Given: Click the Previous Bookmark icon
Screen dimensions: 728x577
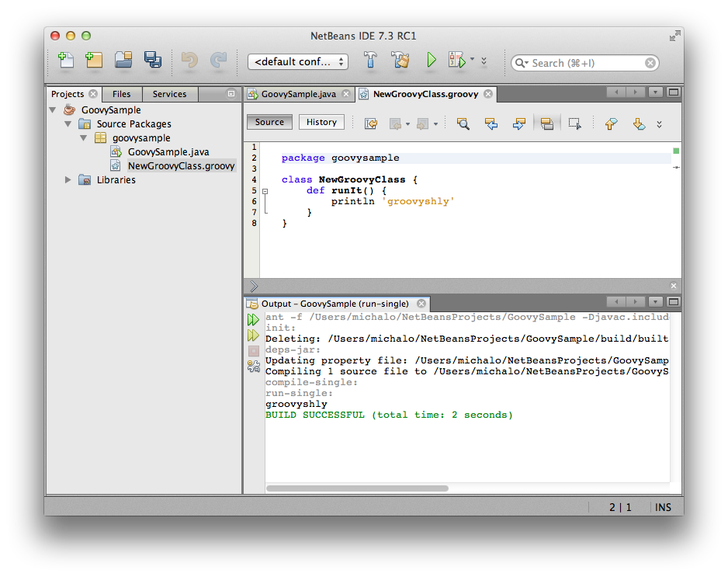Looking at the screenshot, I should pyautogui.click(x=612, y=123).
